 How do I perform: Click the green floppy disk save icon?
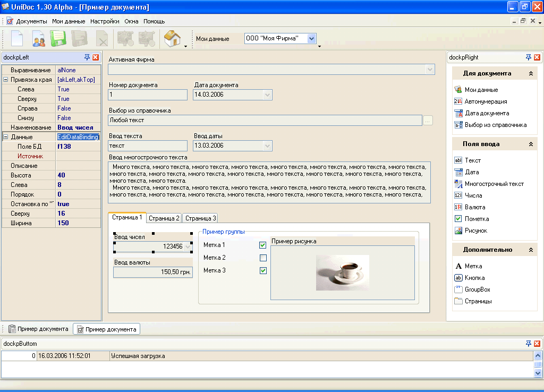coord(57,39)
